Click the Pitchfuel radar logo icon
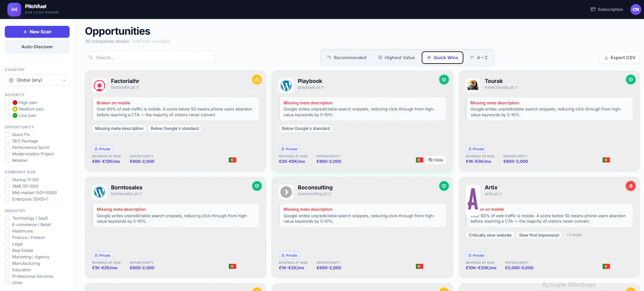 point(14,10)
